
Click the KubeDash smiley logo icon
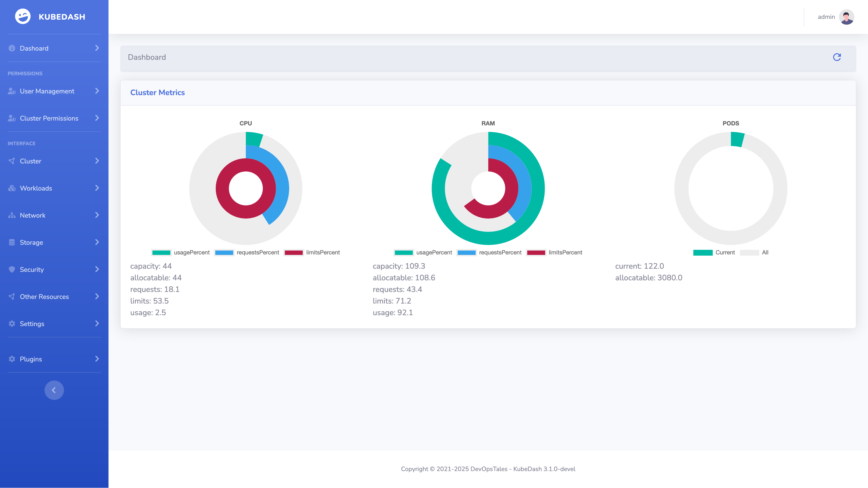click(23, 16)
